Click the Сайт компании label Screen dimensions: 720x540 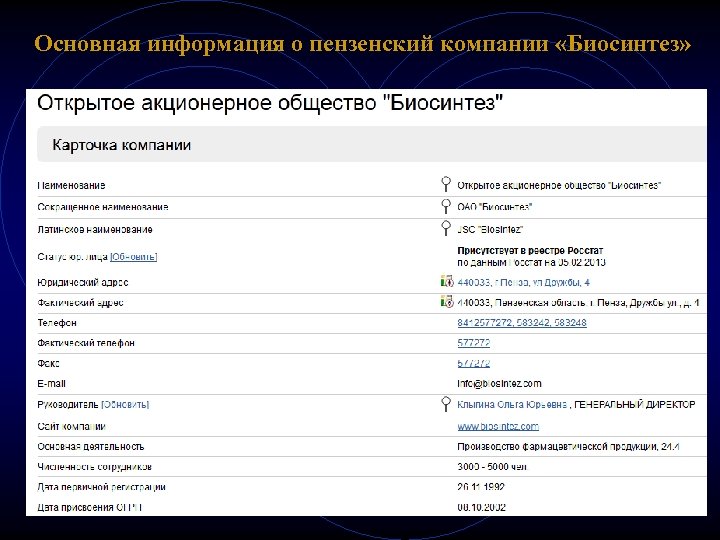tap(71, 427)
